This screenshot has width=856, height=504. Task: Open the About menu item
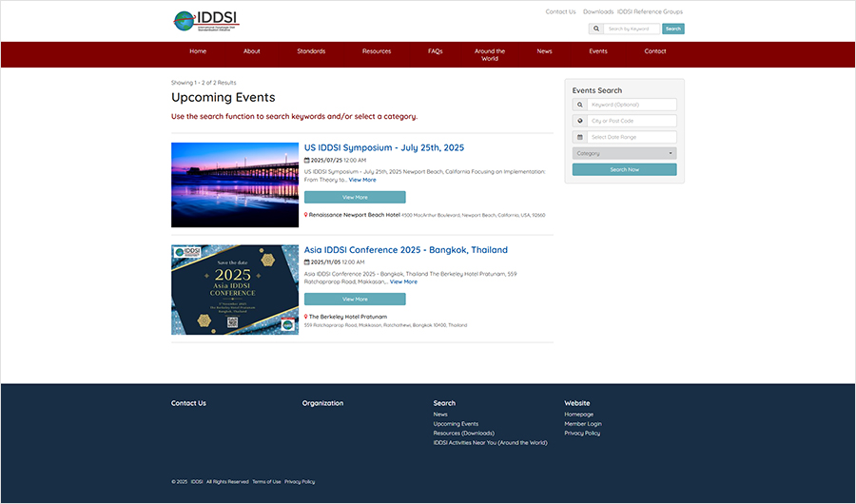click(x=252, y=51)
